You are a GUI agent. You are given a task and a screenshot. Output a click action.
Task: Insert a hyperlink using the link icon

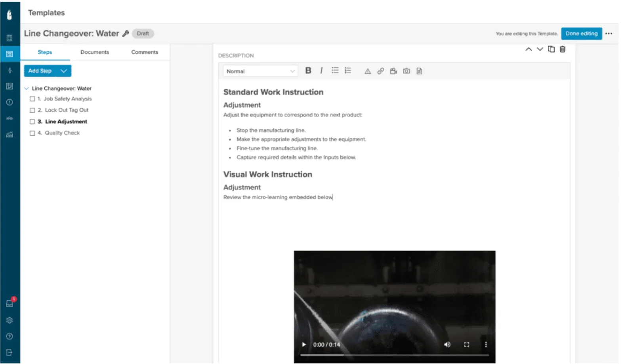[x=380, y=71]
